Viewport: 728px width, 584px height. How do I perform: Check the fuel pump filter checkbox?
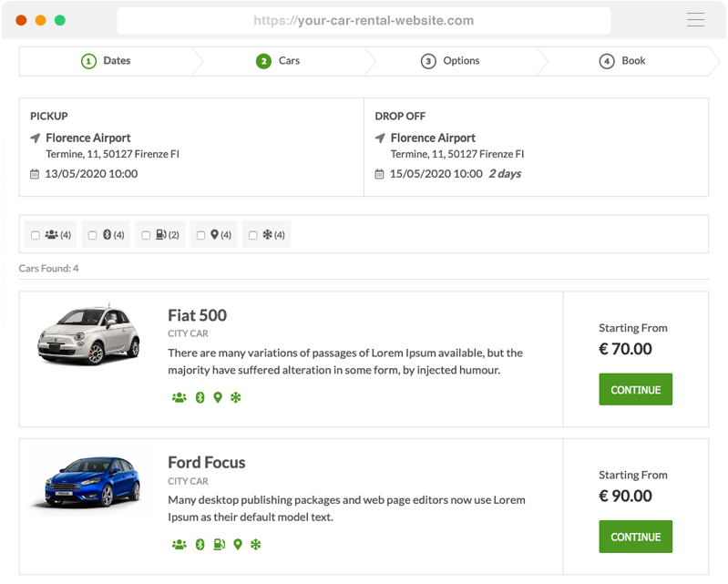point(145,235)
